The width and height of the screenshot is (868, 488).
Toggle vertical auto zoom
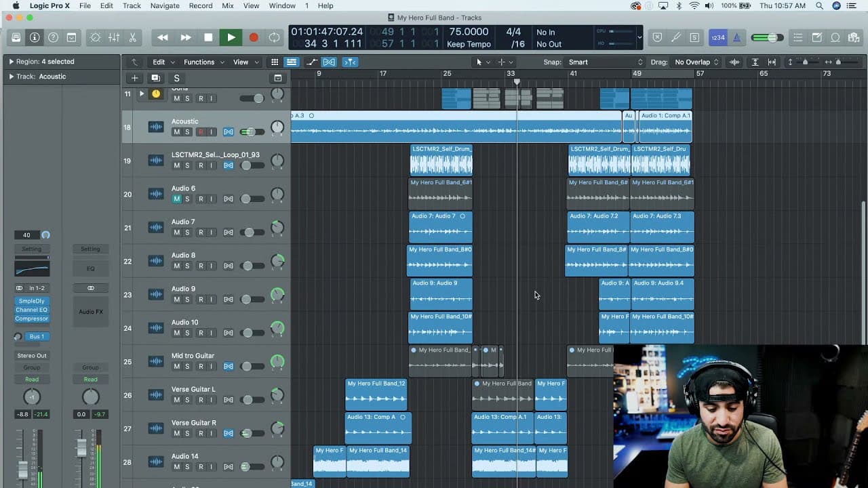click(755, 62)
